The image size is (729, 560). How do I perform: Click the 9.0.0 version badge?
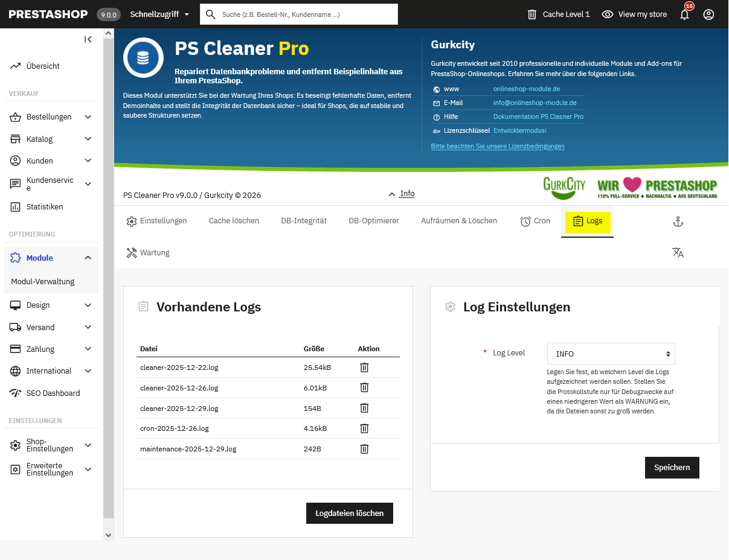109,14
